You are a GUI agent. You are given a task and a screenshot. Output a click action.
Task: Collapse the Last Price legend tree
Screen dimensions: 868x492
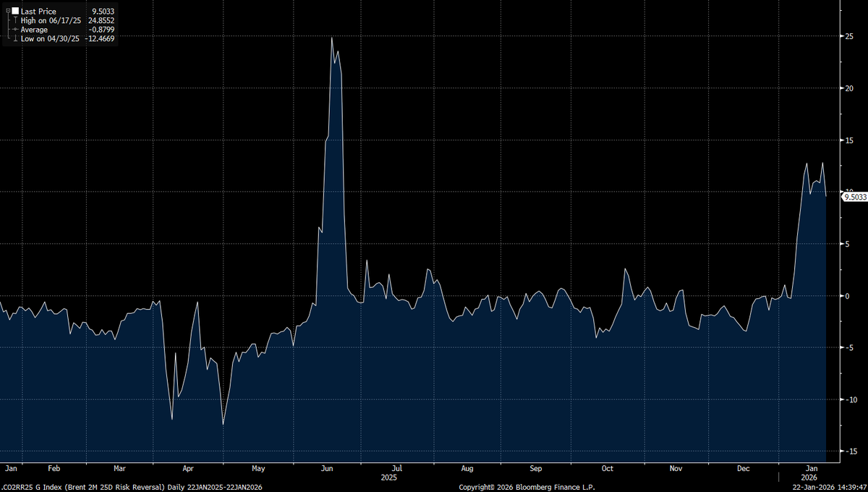(x=7, y=11)
